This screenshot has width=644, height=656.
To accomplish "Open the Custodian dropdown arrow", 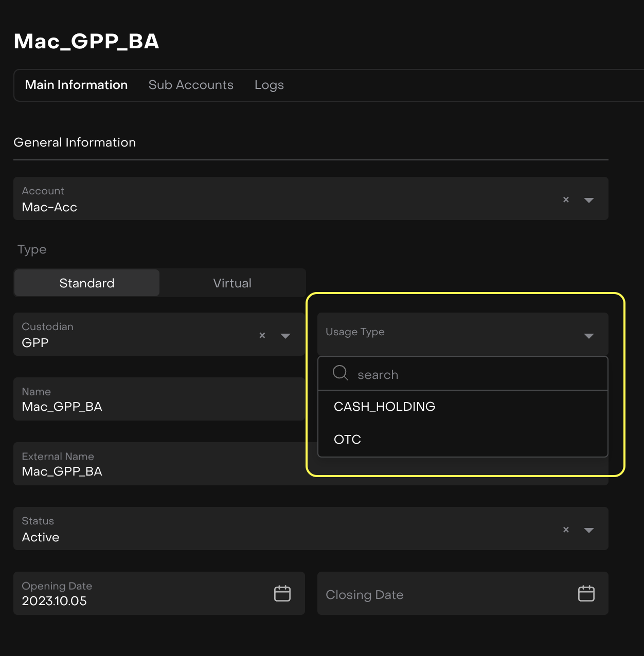I will pyautogui.click(x=285, y=336).
